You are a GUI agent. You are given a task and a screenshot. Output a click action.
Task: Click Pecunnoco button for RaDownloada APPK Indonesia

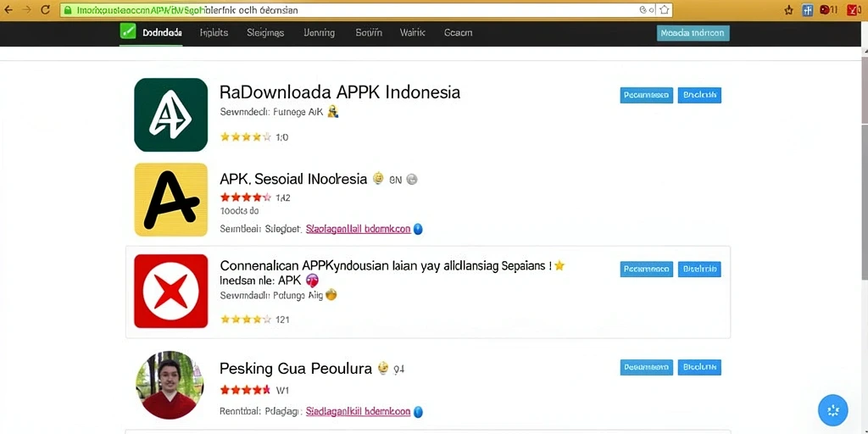point(647,95)
